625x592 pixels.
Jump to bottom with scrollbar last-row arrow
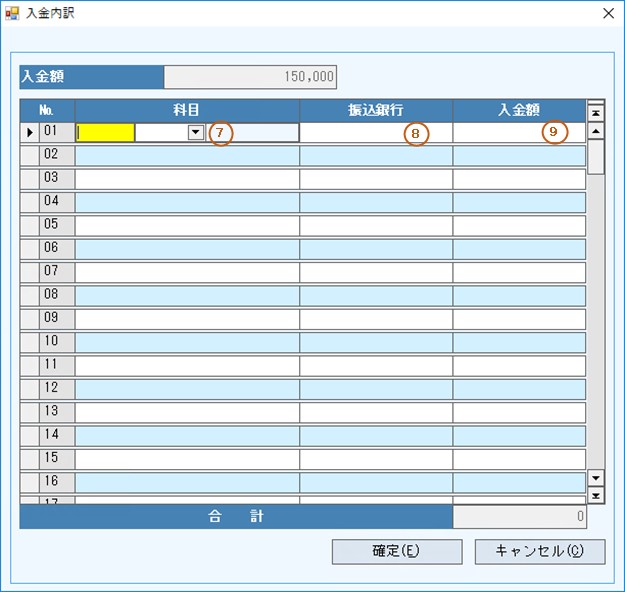point(596,495)
